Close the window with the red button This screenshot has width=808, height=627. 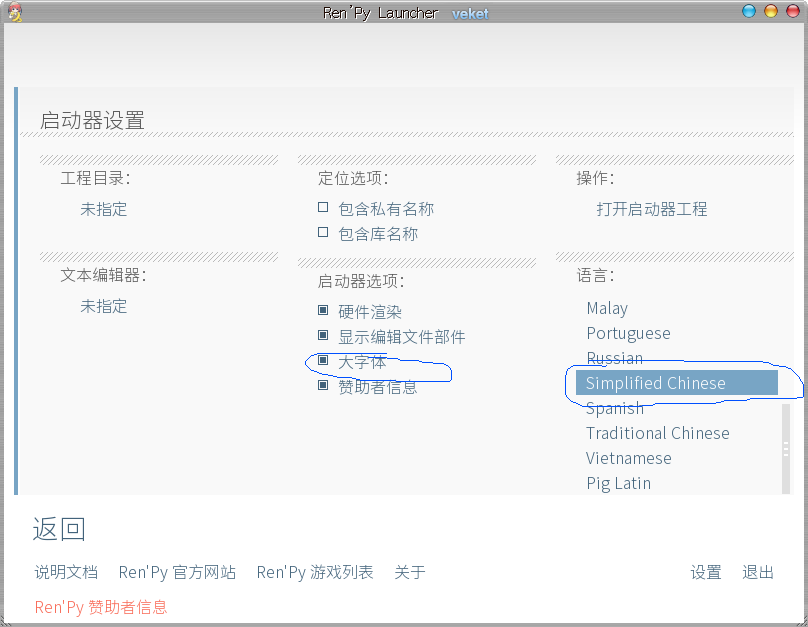793,11
